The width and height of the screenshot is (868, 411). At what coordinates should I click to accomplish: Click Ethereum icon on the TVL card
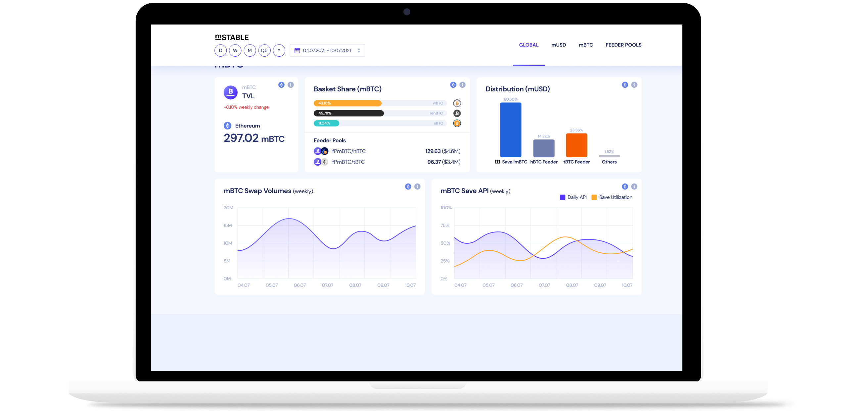tap(281, 85)
